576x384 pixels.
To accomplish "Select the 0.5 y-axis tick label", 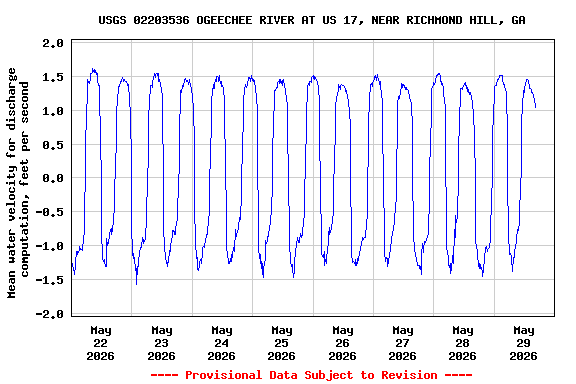I will click(53, 145).
